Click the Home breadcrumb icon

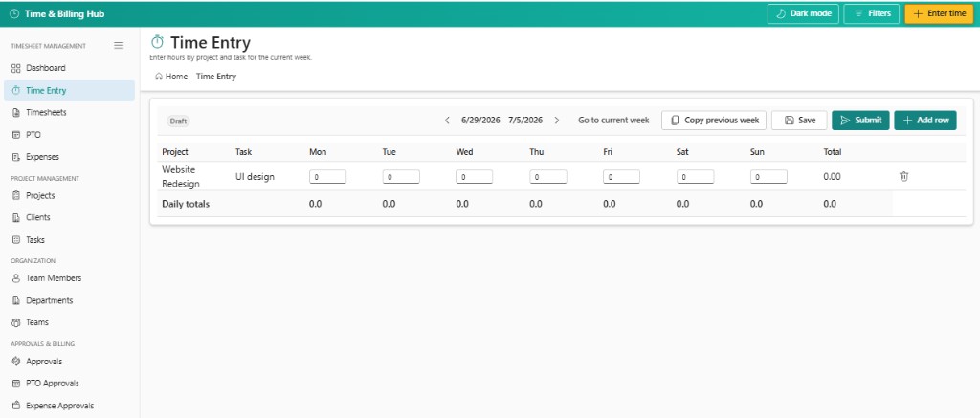159,77
